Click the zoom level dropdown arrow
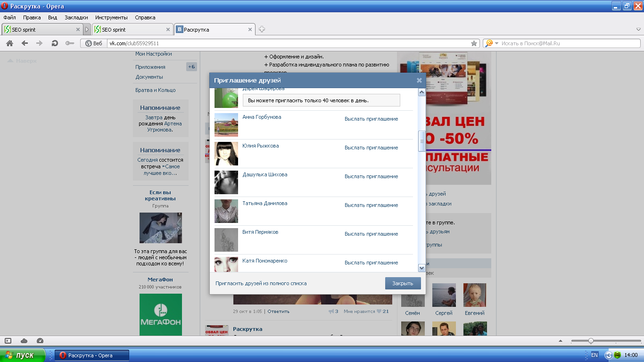This screenshot has width=644, height=362. 561,341
